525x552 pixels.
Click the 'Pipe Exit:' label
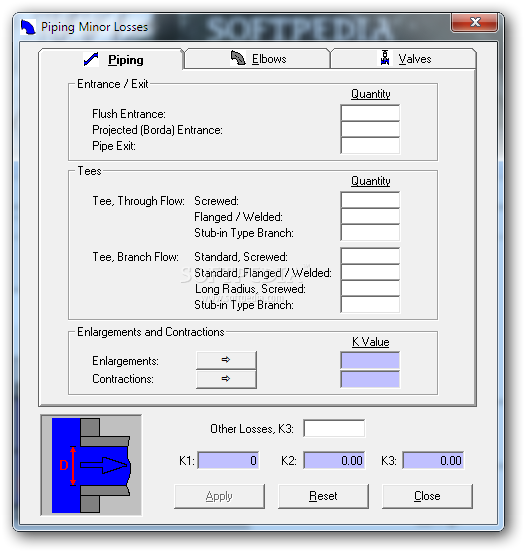(x=114, y=146)
